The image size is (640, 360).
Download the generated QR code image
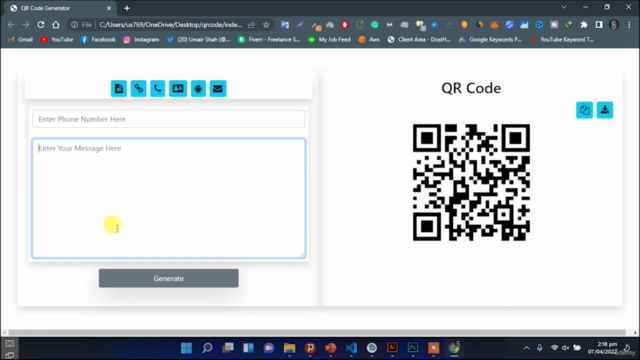coord(605,110)
